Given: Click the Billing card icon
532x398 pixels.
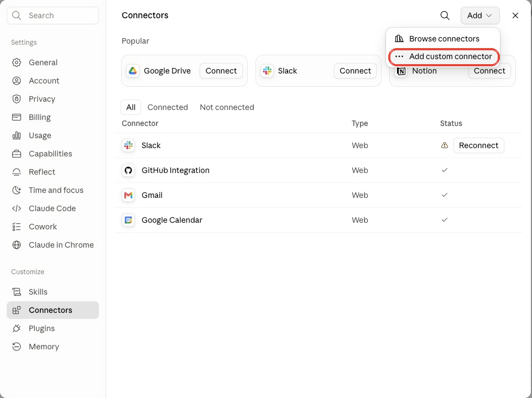Looking at the screenshot, I should tap(16, 117).
